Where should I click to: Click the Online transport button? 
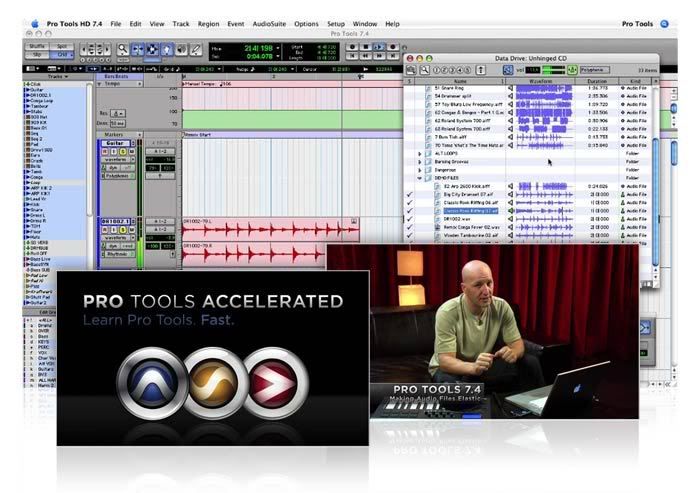click(352, 46)
